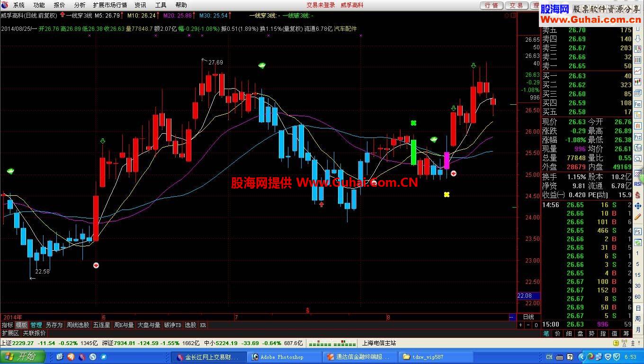Screen dimensions: 644x364
Task: Switch to the 指 tab in quote panel
Action: [x=603, y=334]
